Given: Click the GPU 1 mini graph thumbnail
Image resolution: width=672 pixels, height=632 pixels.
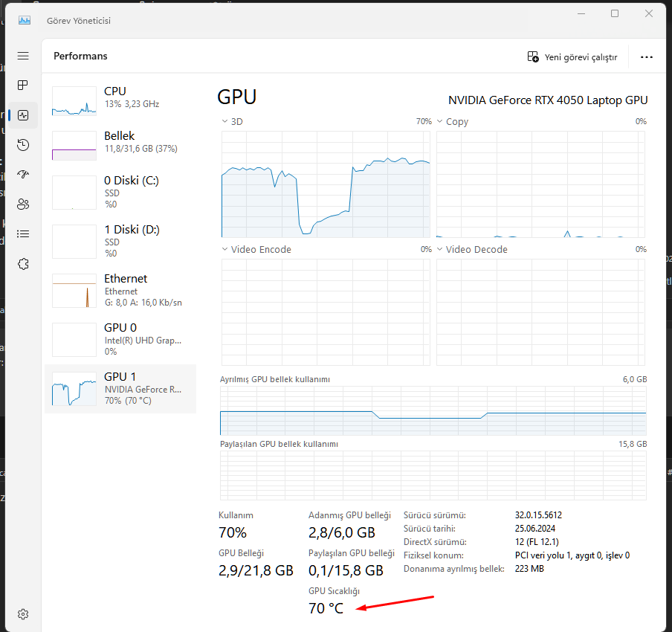Looking at the screenshot, I should coord(74,389).
